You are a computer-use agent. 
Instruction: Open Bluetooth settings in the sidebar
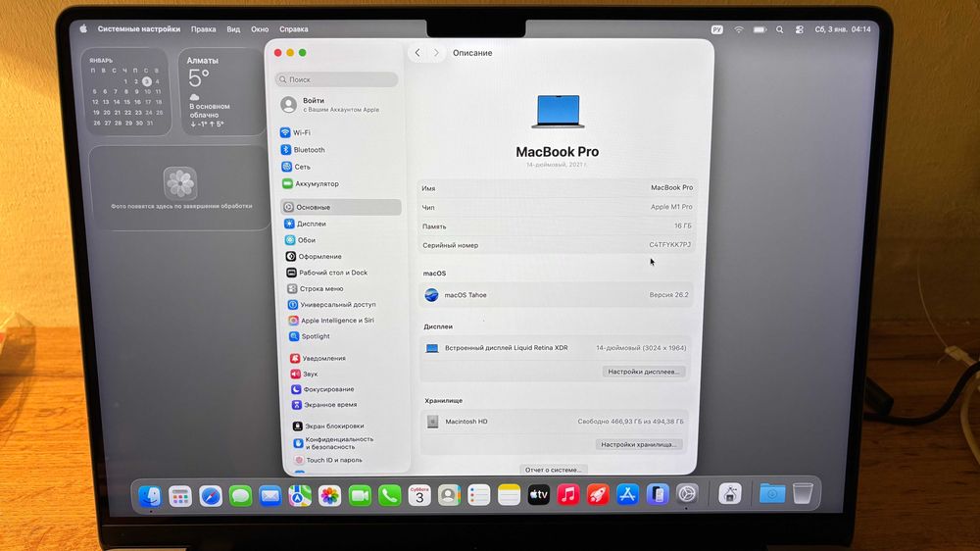(303, 149)
